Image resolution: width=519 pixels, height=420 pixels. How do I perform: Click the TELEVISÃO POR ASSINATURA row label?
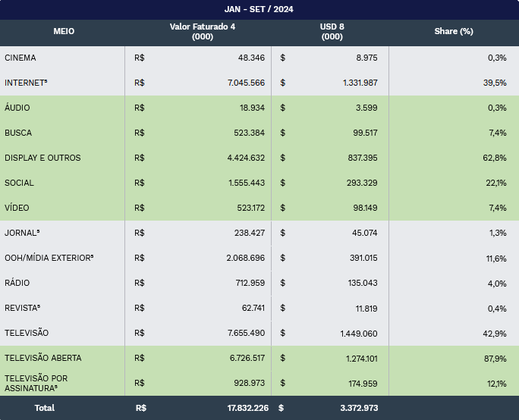36,383
